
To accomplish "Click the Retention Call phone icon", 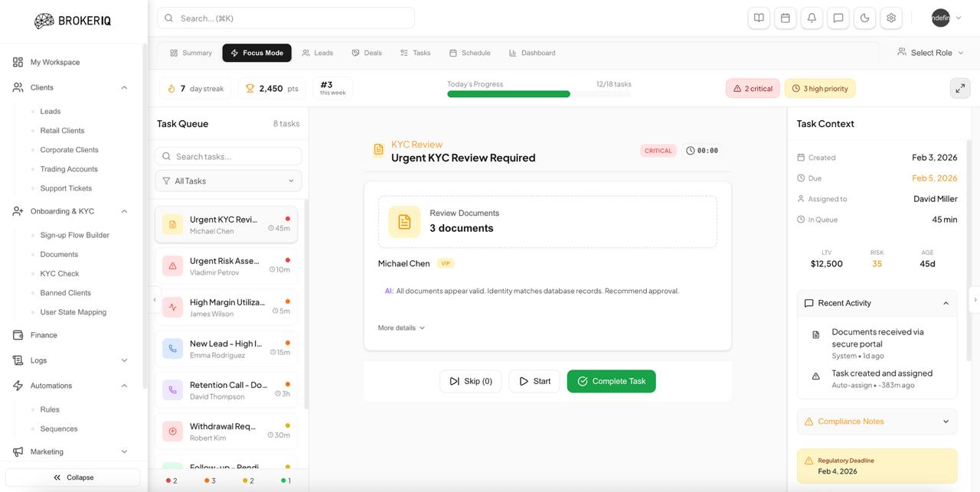I will (172, 389).
